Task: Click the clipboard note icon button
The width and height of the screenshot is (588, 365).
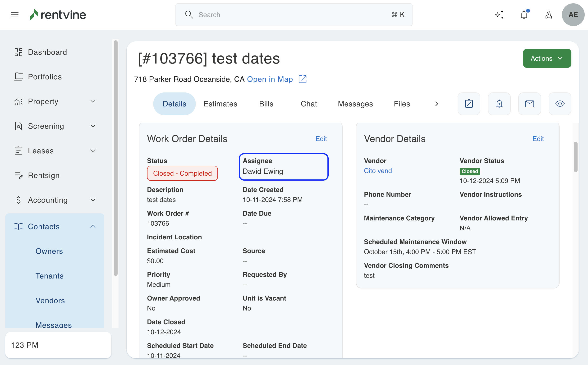Action: [469, 104]
